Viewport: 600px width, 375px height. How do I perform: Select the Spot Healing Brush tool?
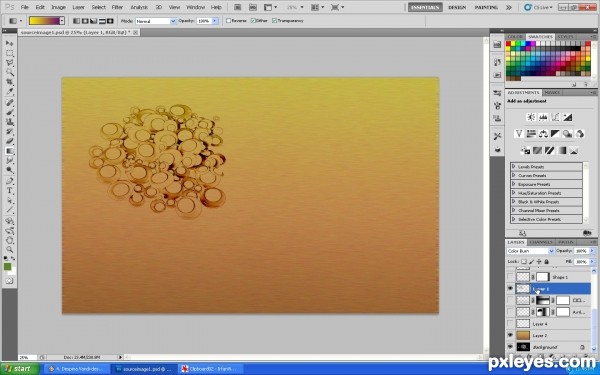(x=10, y=103)
